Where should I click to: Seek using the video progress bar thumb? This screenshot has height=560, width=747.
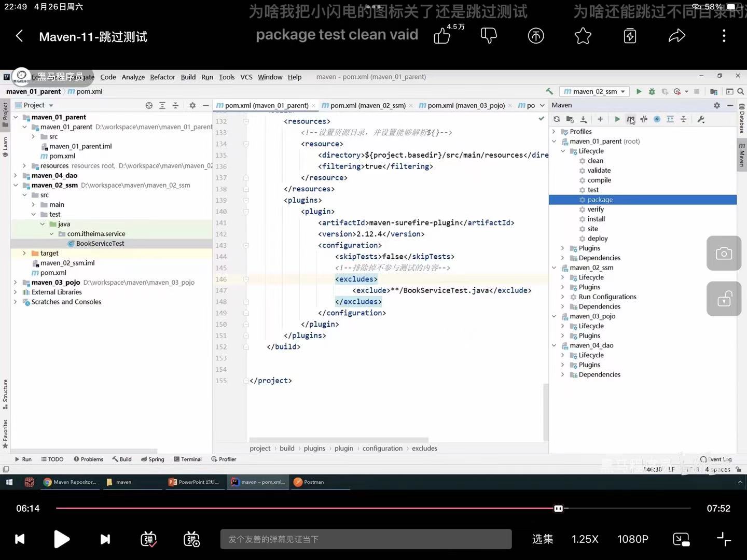pyautogui.click(x=558, y=509)
